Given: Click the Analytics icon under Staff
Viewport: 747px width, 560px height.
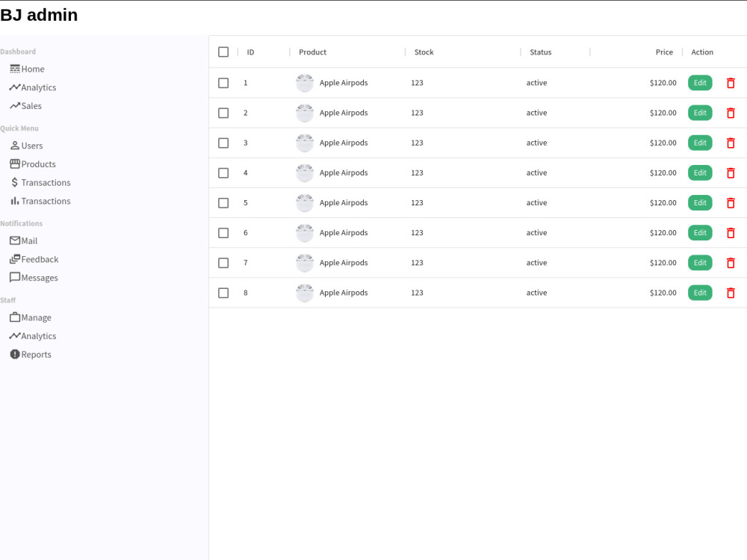Looking at the screenshot, I should click(15, 336).
